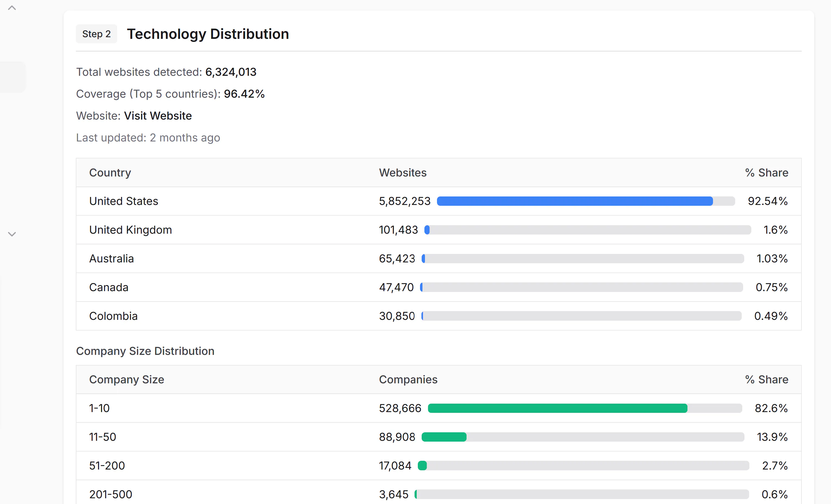
Task: Click the 0.75% share value
Action: (772, 287)
